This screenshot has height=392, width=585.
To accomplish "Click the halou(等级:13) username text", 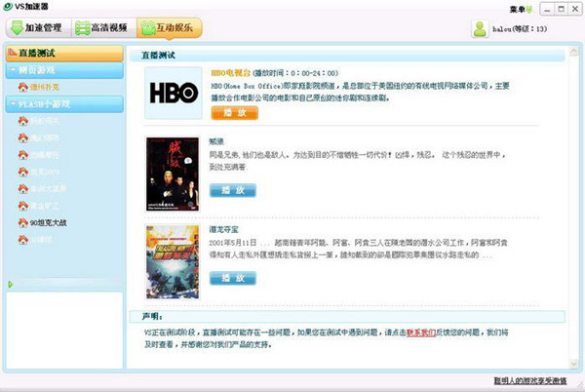I will [x=520, y=29].
